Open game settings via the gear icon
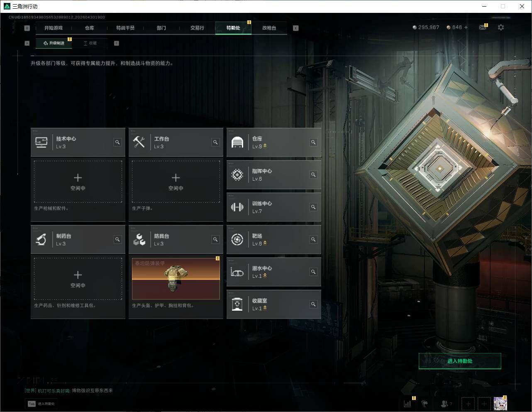Viewport: 532px width, 412px height. tap(501, 27)
